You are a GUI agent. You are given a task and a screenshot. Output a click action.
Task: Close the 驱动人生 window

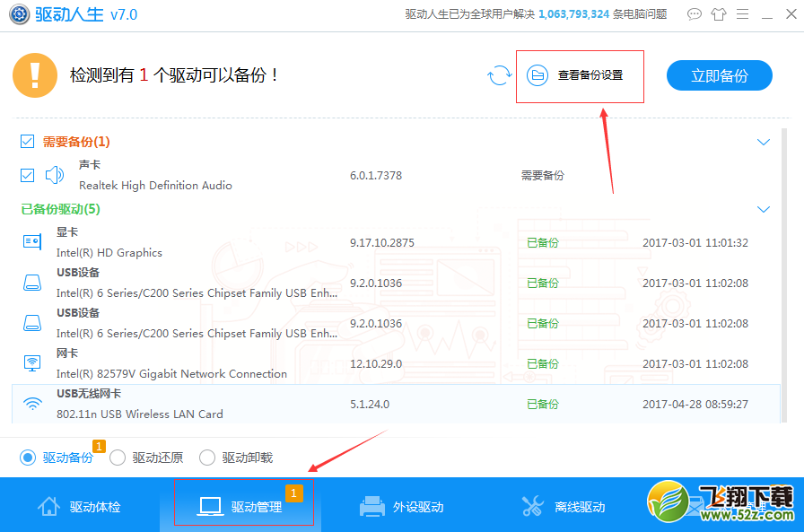(x=791, y=14)
